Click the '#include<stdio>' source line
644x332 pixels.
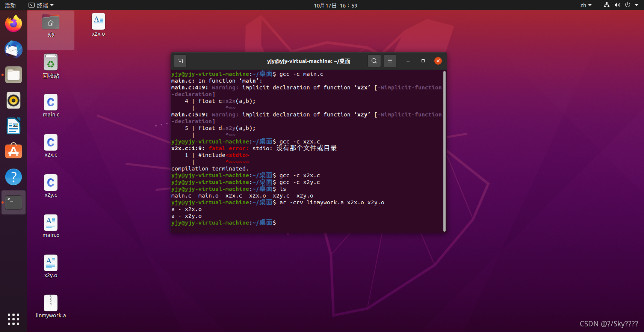pyautogui.click(x=224, y=155)
